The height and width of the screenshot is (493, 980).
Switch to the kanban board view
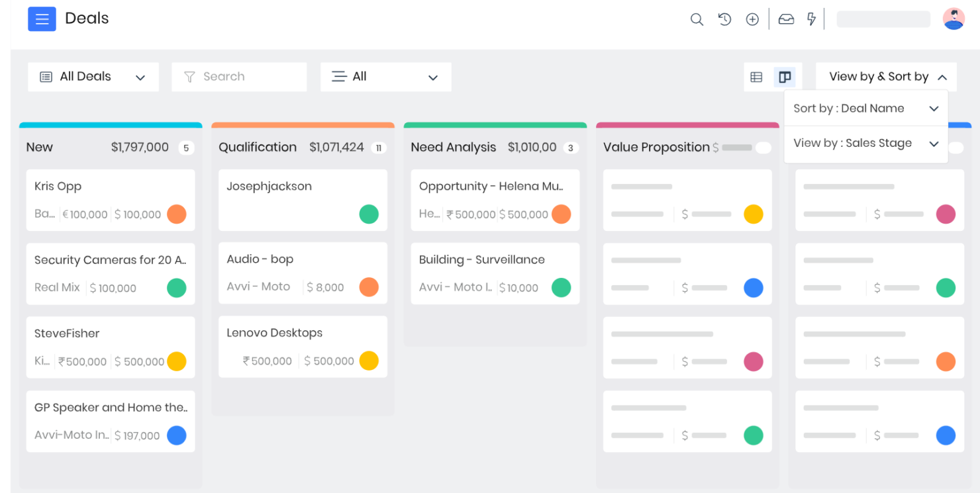785,77
